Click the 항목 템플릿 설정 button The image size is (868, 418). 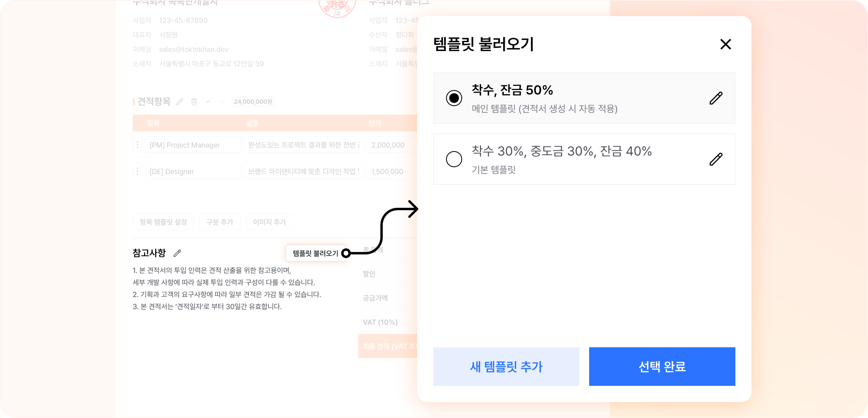(x=163, y=222)
